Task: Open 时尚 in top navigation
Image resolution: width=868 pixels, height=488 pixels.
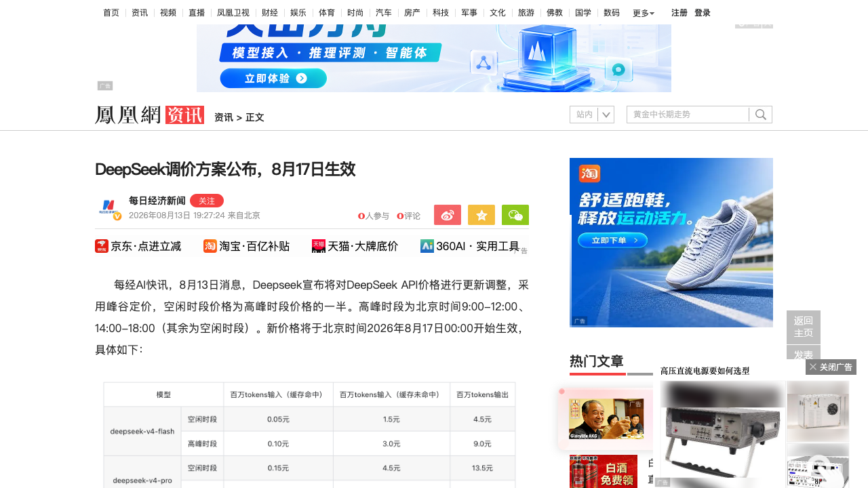Action: (x=355, y=12)
